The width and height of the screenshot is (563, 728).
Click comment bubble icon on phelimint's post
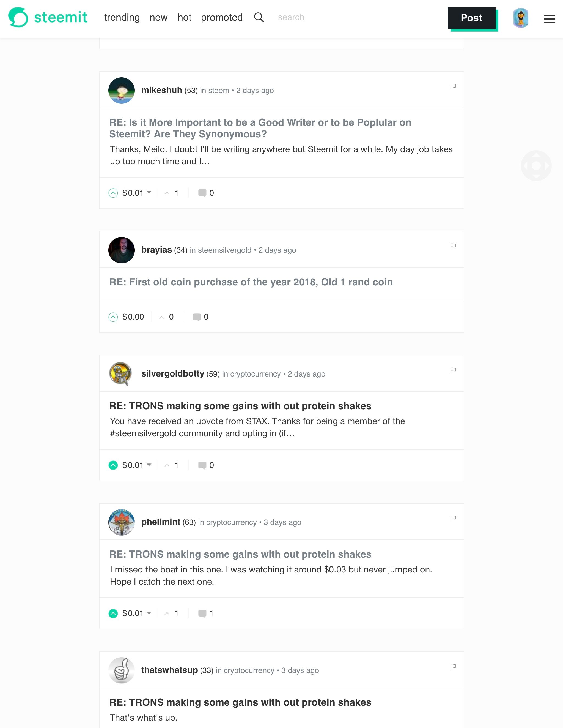coord(202,613)
